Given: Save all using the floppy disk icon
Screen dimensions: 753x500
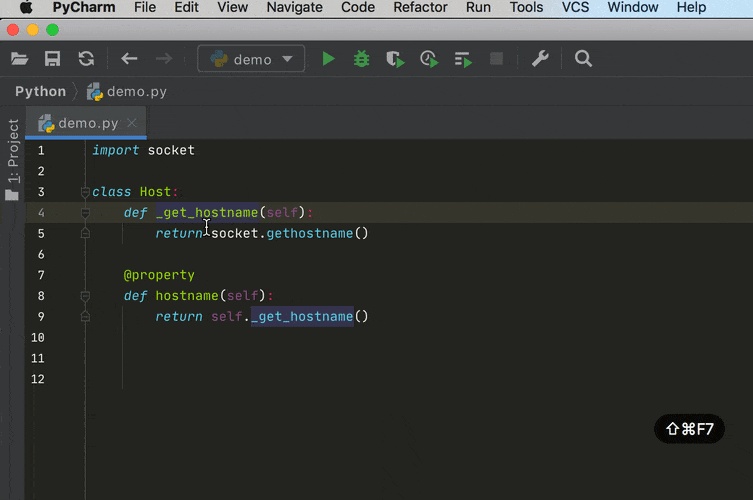Looking at the screenshot, I should pyautogui.click(x=52, y=59).
